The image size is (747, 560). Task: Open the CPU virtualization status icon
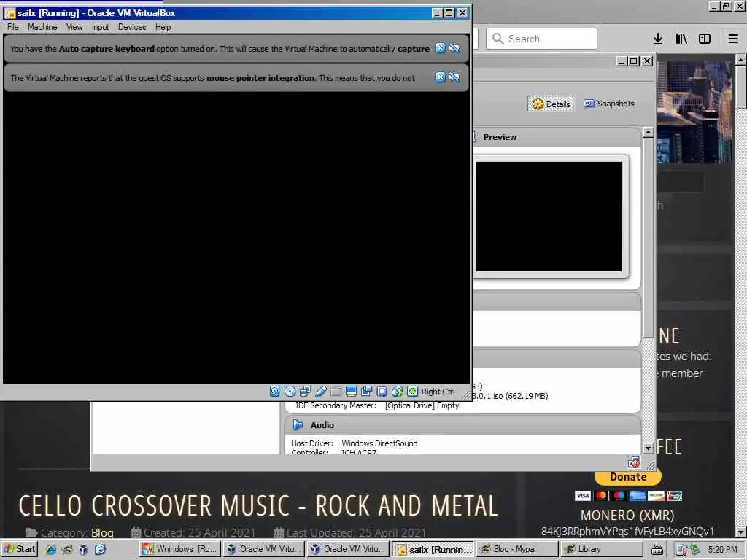(382, 392)
